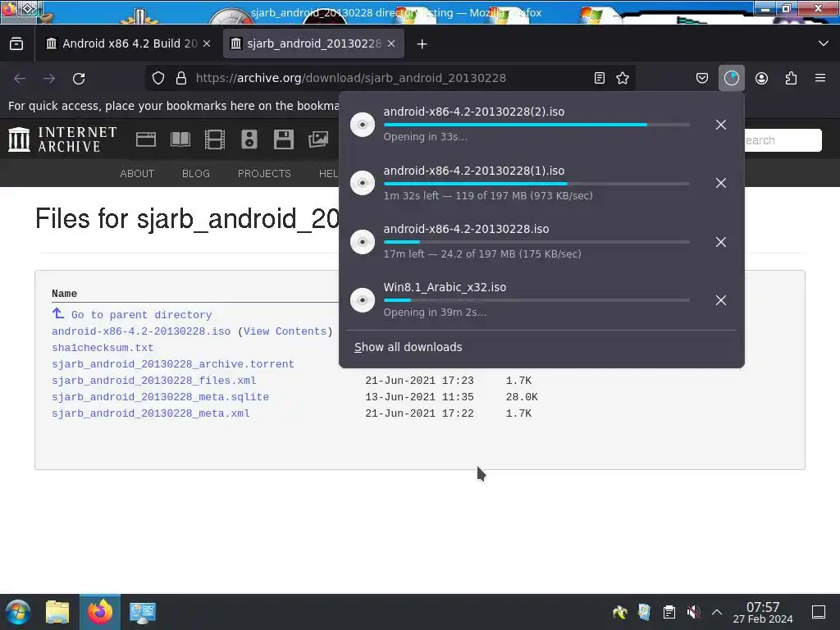Expand hidden system tray icons chevron

tap(717, 612)
